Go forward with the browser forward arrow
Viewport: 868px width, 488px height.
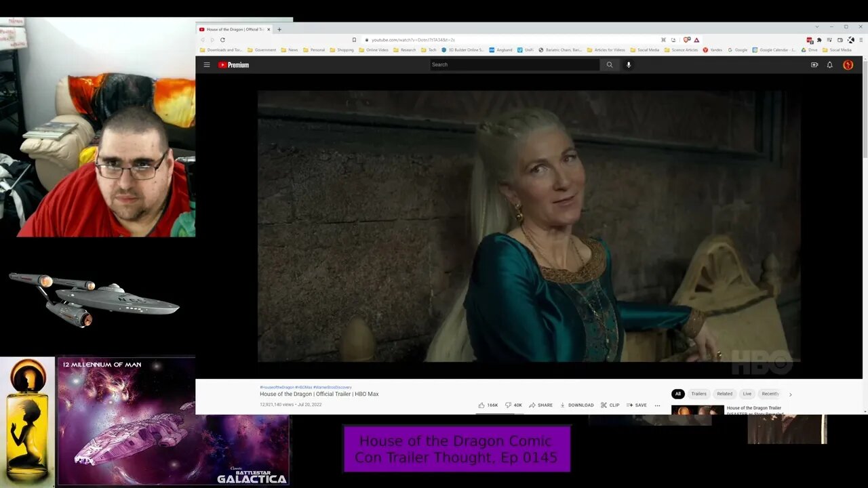(x=212, y=40)
